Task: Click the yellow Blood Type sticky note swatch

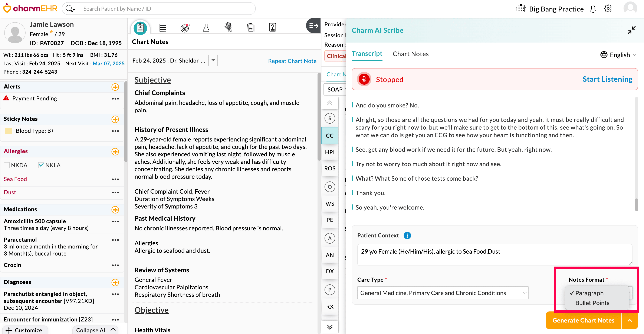Action: (8, 130)
